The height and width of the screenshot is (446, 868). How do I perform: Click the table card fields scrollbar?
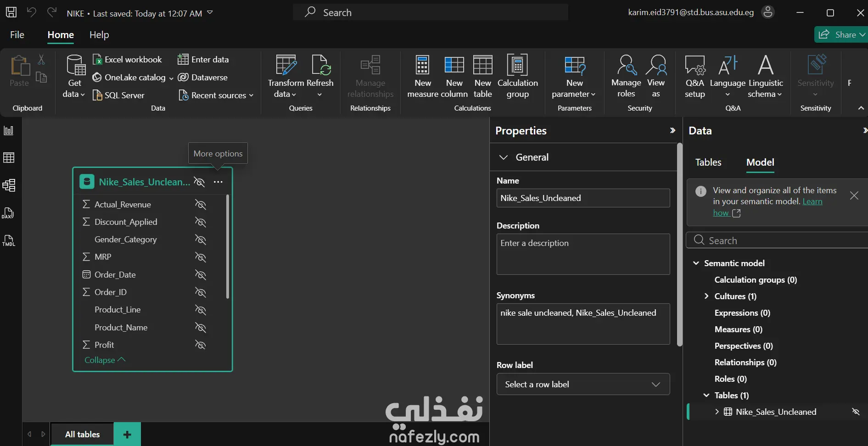[227, 247]
